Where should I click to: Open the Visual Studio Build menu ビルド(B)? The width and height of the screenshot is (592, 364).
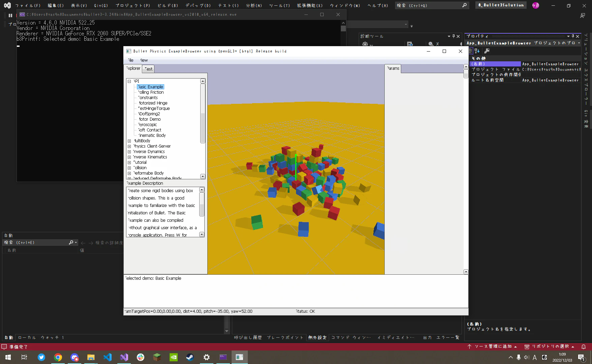coord(168,5)
